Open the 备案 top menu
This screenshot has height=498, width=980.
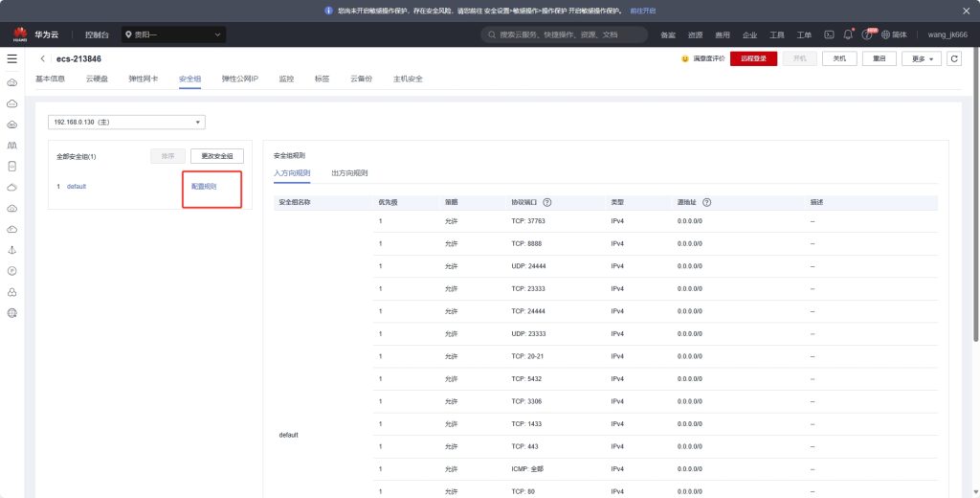tap(668, 35)
